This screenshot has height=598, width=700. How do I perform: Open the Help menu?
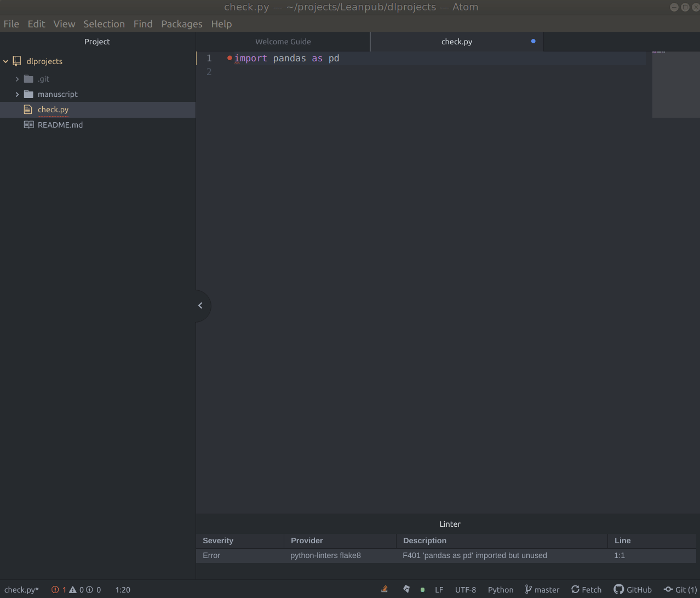click(221, 24)
